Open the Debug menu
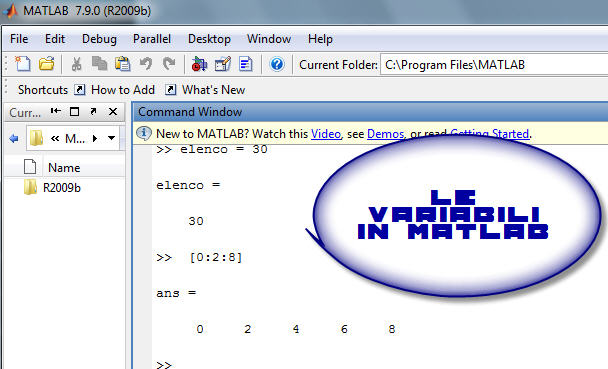608x369 pixels. 99,39
